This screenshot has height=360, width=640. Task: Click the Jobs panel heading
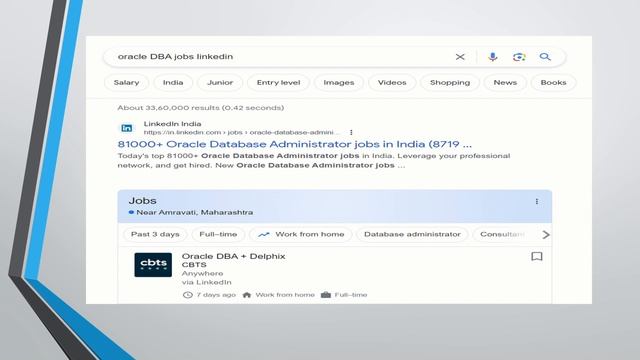pyautogui.click(x=142, y=201)
